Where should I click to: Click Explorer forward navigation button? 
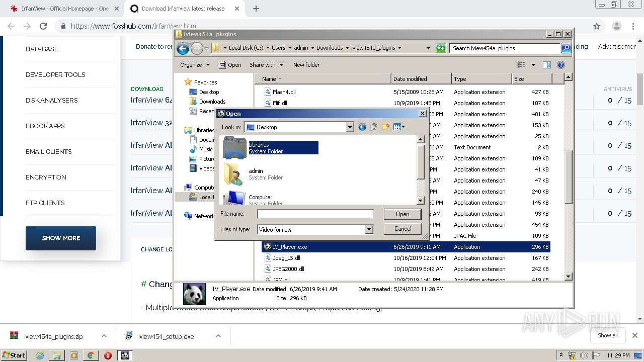click(x=197, y=48)
